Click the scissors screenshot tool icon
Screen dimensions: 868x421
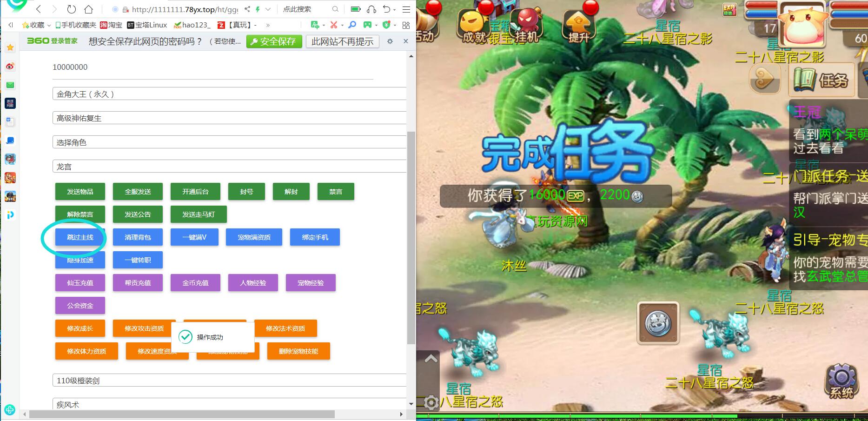(x=333, y=25)
